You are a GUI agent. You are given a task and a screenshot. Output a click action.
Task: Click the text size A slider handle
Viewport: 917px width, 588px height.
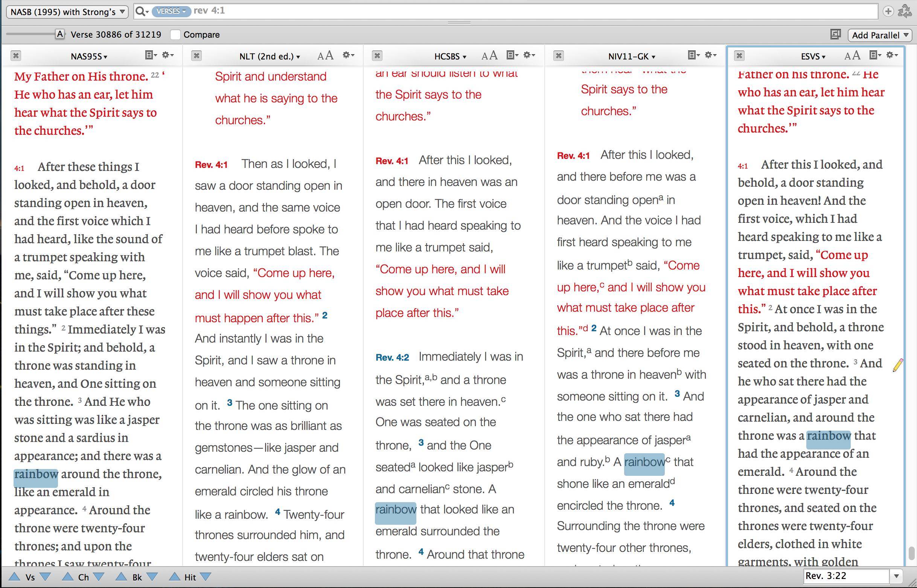click(x=60, y=34)
